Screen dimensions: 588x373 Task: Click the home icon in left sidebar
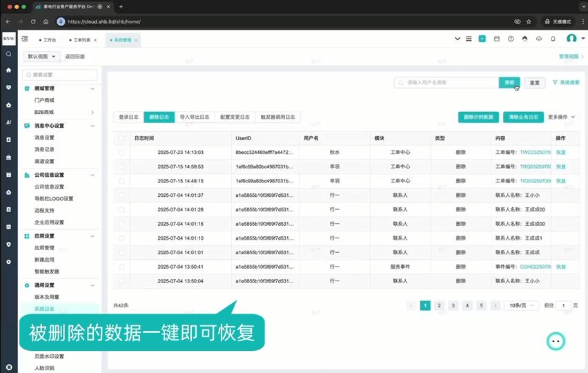click(8, 70)
